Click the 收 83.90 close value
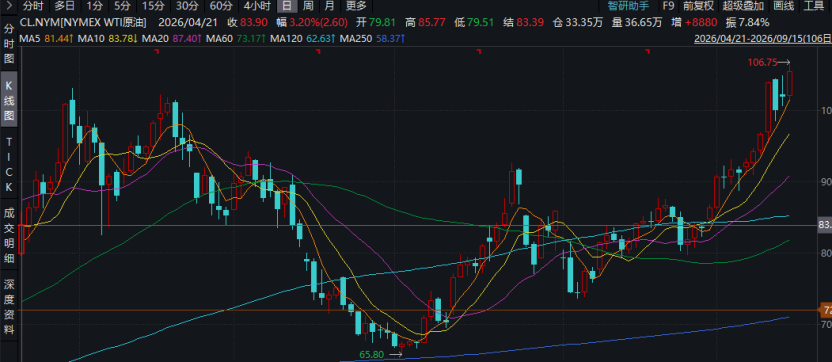 coord(247,22)
